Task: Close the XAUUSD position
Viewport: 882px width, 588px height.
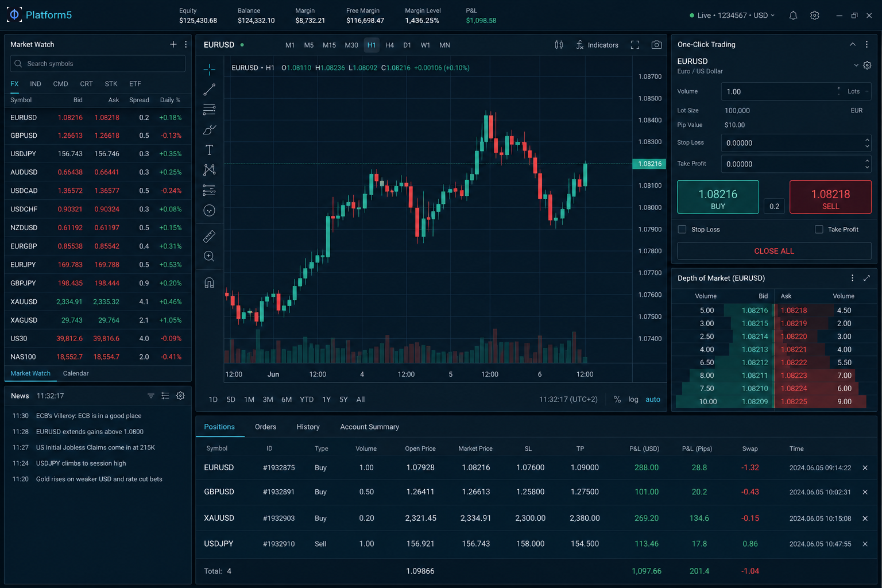Action: (865, 518)
